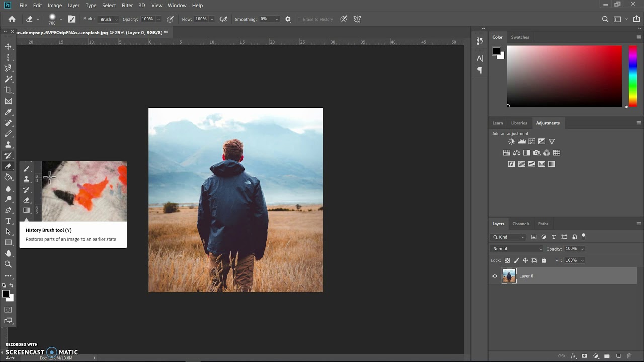Add a Vibrance adjustment
The width and height of the screenshot is (644, 362).
tap(552, 141)
